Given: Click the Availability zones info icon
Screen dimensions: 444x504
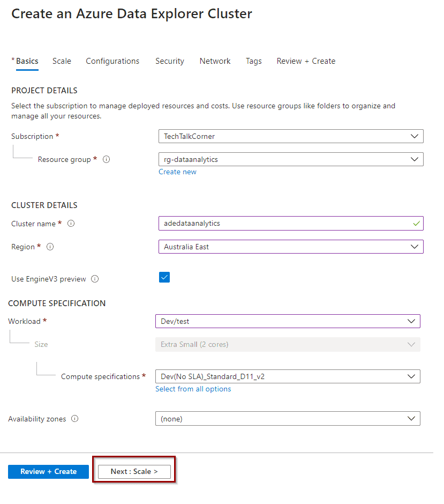Looking at the screenshot, I should 75,419.
